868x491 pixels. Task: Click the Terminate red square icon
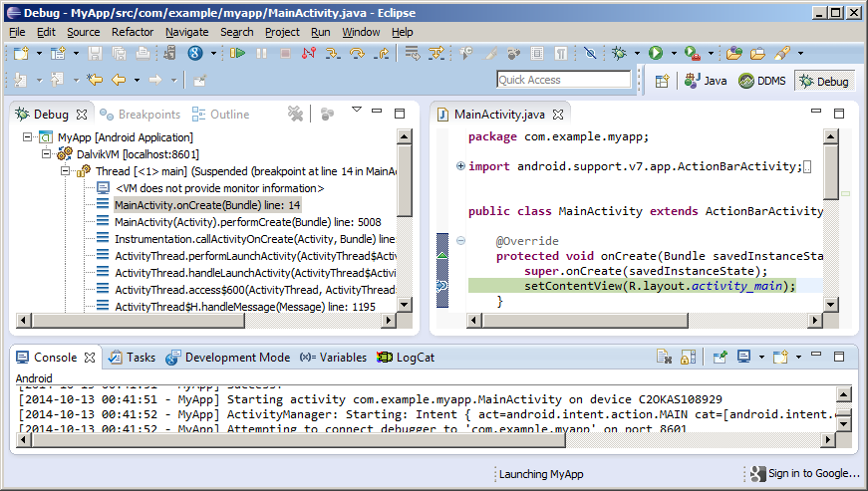tap(285, 53)
